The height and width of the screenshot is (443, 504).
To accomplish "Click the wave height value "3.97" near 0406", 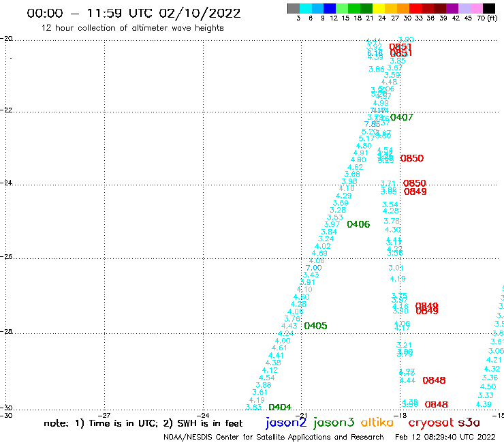I will coord(332,224).
